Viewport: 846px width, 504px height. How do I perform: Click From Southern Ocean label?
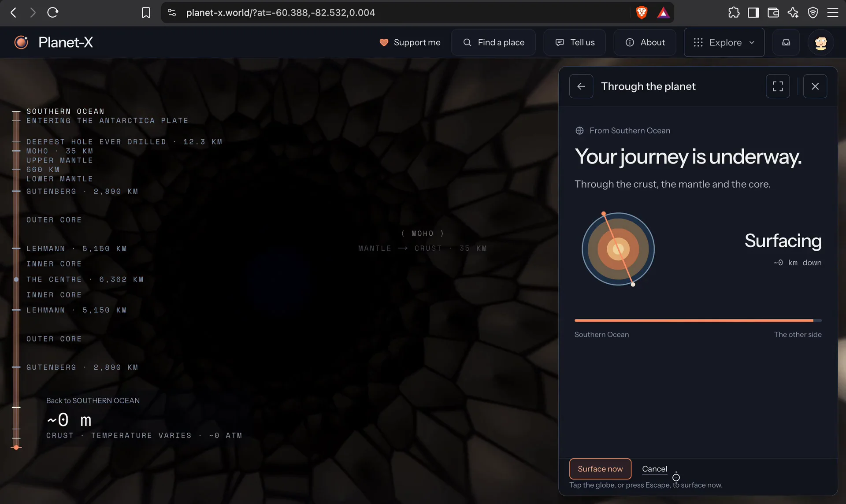630,130
